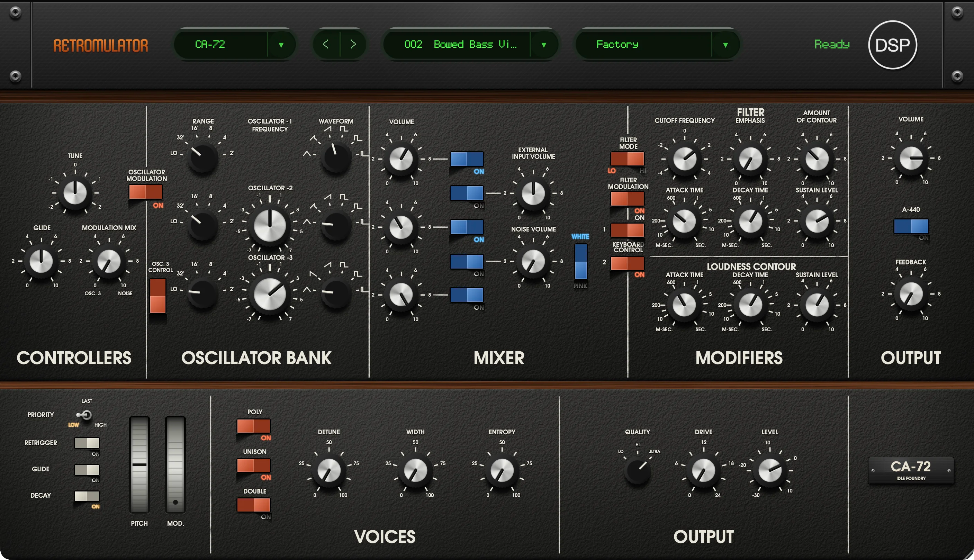Click the Filter Emphasis knob

pyautogui.click(x=751, y=159)
